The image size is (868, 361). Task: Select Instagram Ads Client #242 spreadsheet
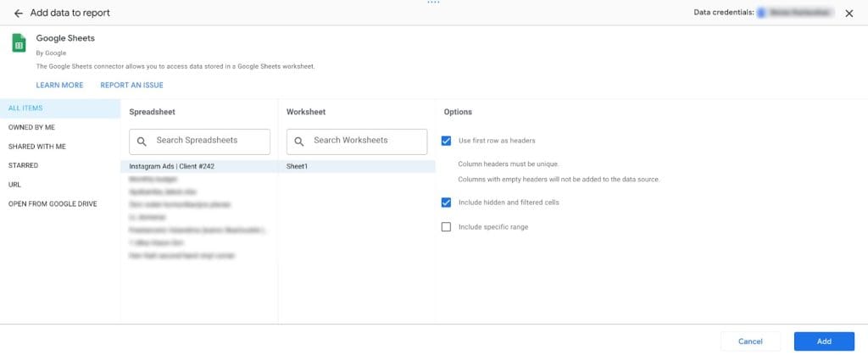(x=172, y=166)
